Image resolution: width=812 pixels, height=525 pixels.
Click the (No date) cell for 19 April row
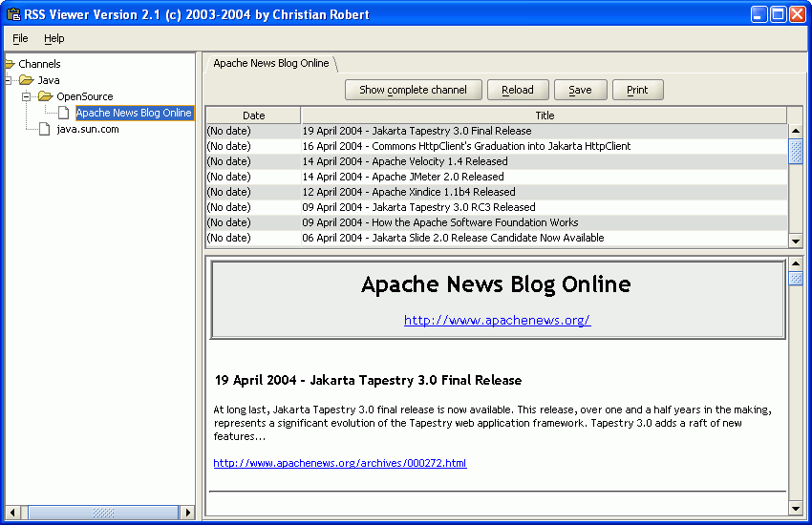(x=253, y=131)
